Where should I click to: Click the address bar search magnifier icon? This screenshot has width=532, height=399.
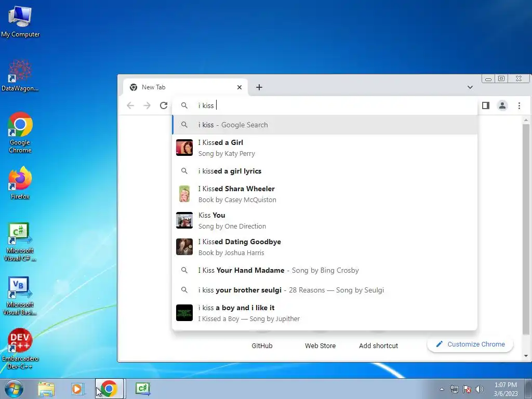click(x=184, y=105)
